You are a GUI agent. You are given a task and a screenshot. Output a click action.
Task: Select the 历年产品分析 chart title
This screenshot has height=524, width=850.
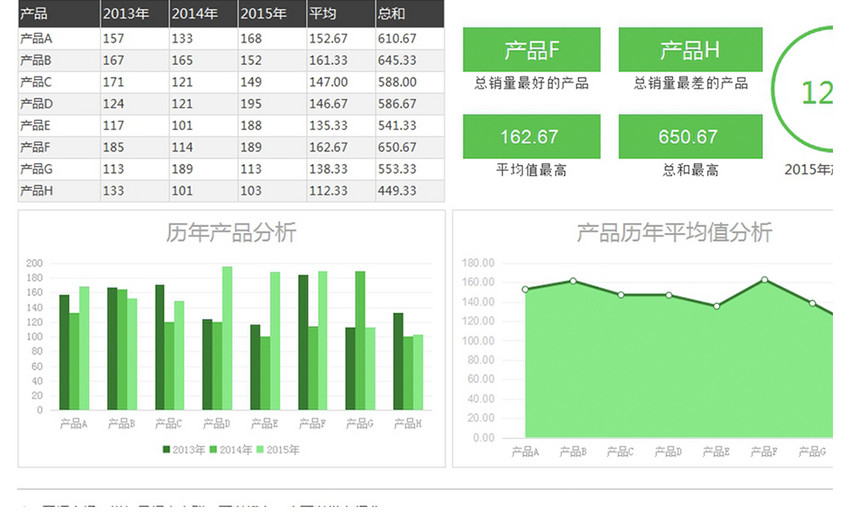tap(231, 232)
